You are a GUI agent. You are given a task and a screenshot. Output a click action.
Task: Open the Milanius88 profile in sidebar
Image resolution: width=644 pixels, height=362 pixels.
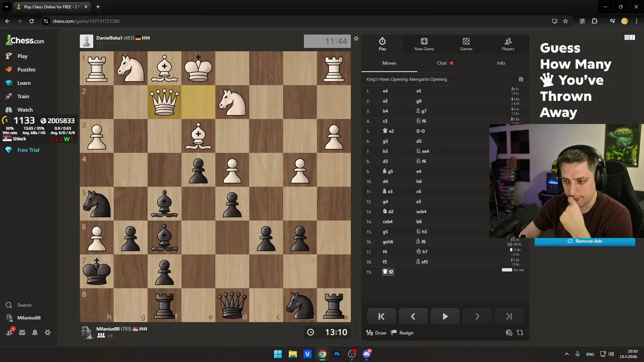[29, 318]
